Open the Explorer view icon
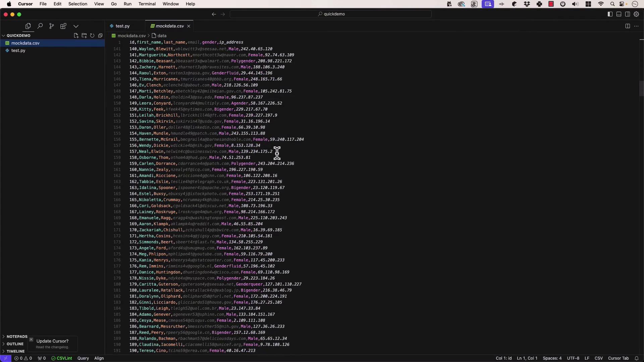 (28, 26)
